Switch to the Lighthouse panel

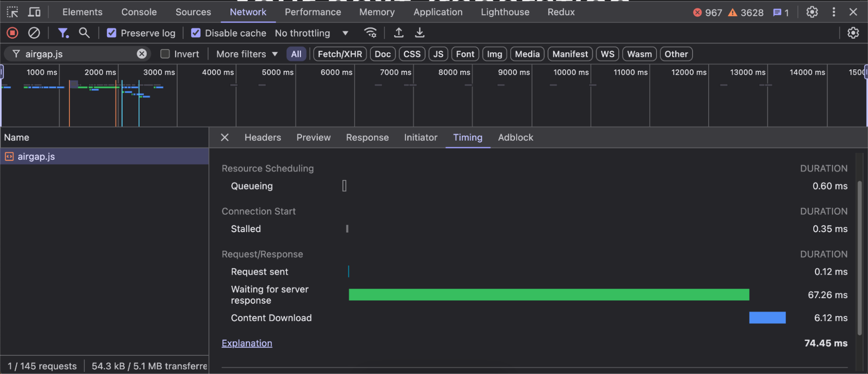click(505, 12)
